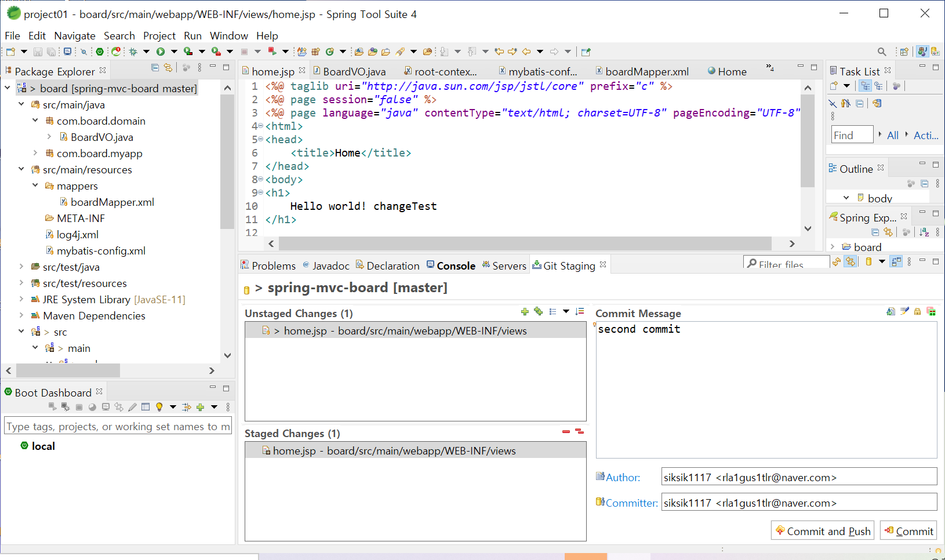Select unstaged home.jsp file entry
Screen dimensions: 945x560
click(415, 330)
